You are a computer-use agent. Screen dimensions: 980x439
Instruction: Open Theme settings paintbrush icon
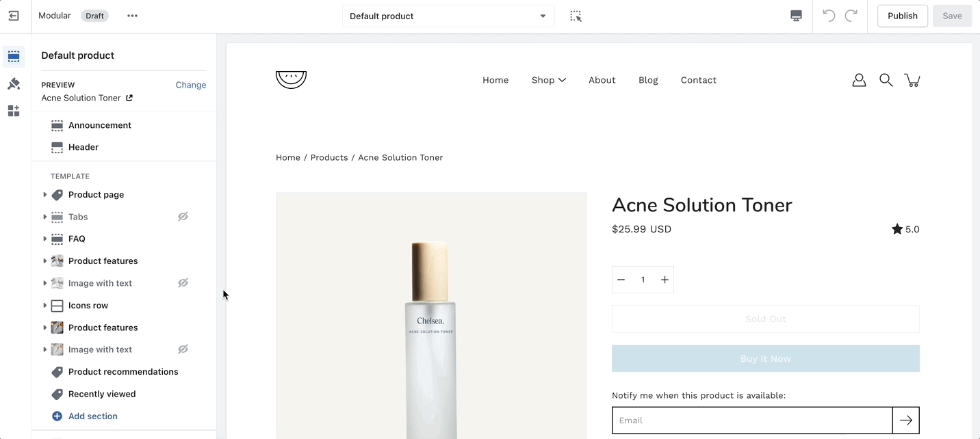coord(14,84)
